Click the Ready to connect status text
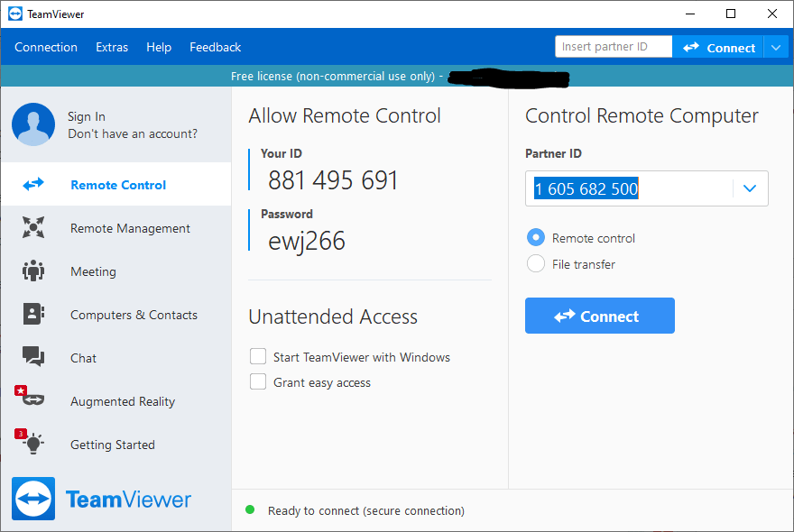Viewport: 794px width, 532px height. click(x=366, y=510)
